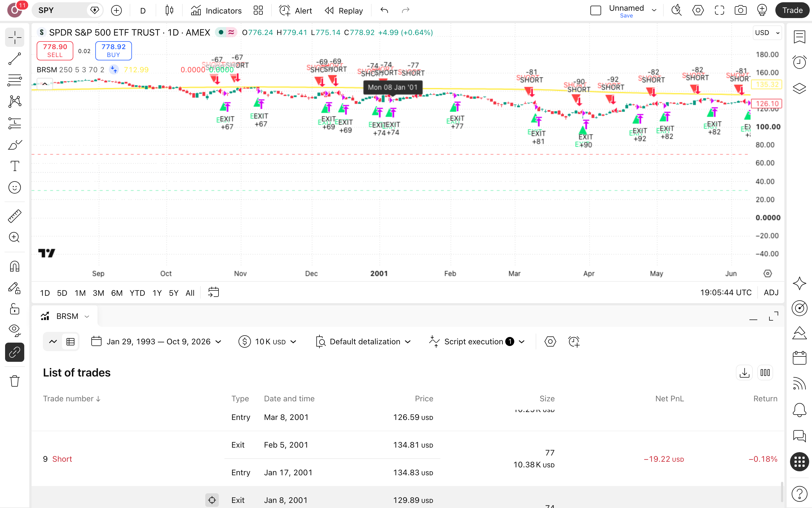
Task: Toggle the extended hours wave indicator
Action: click(x=231, y=32)
